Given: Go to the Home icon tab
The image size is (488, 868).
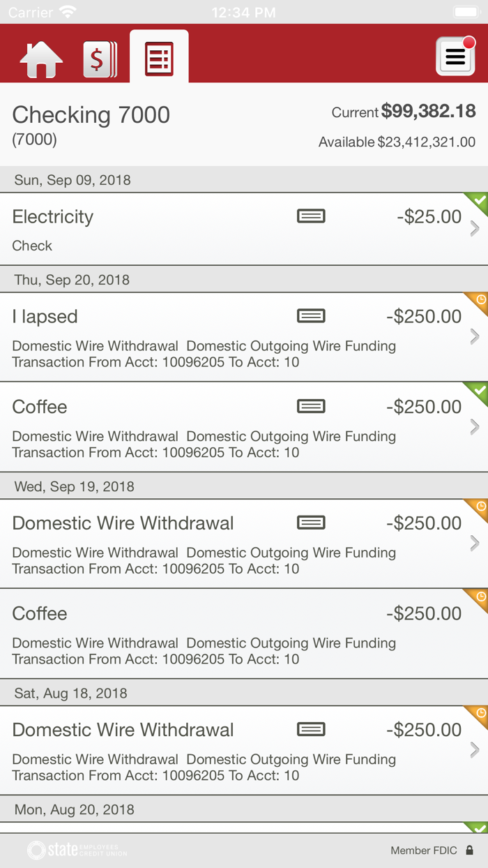Looking at the screenshot, I should tap(41, 60).
